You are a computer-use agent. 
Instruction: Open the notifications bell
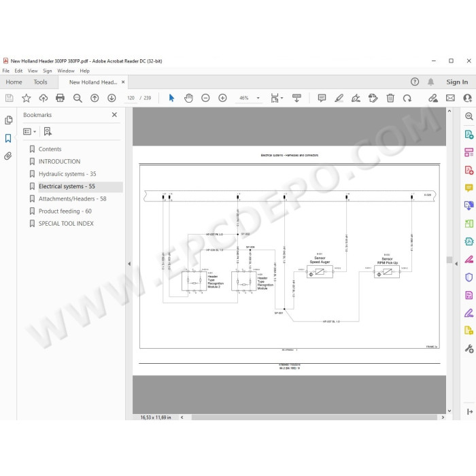click(x=430, y=82)
